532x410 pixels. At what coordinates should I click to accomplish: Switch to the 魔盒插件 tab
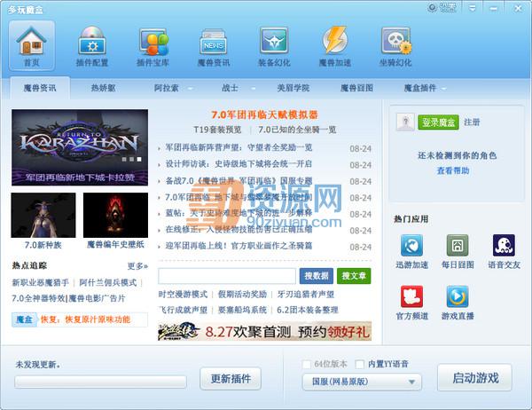(419, 88)
